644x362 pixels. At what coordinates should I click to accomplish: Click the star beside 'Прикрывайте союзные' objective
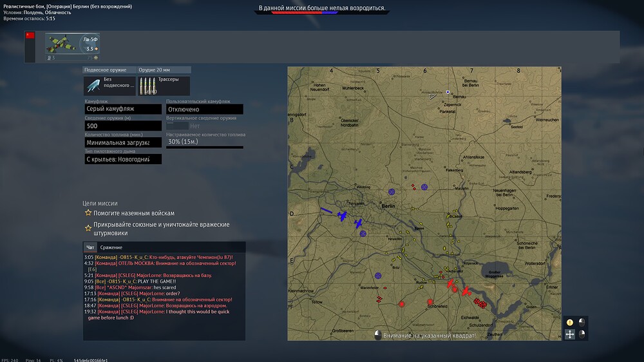[x=88, y=228]
